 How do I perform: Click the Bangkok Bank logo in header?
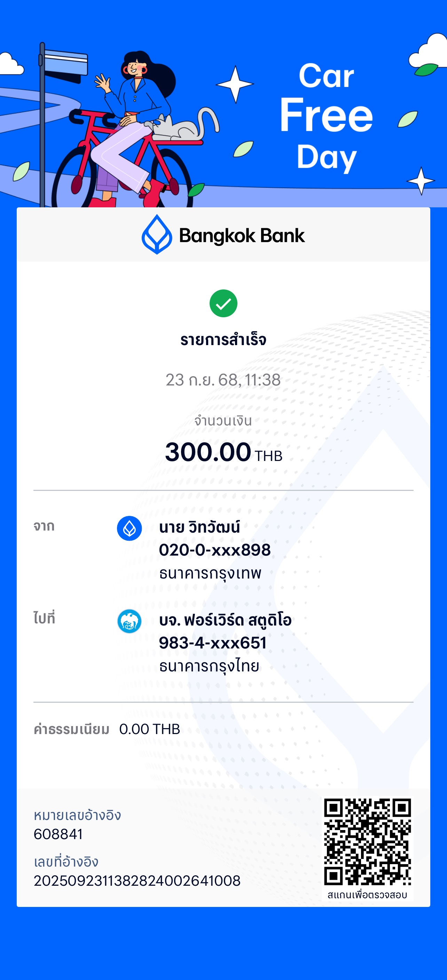pos(223,235)
